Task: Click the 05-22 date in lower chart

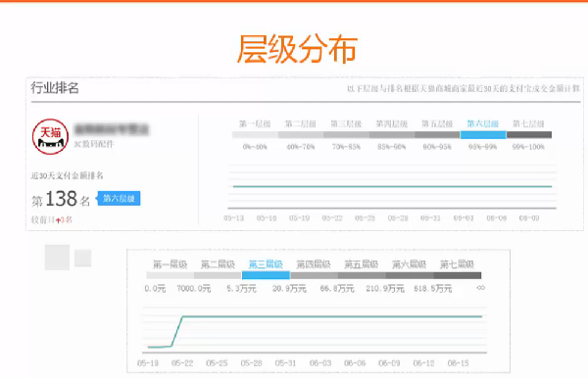Action: (182, 363)
